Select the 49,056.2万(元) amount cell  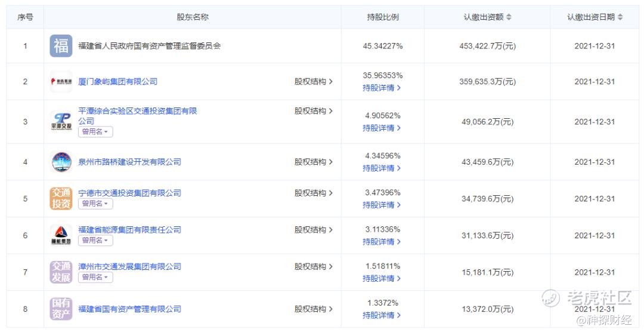[488, 122]
